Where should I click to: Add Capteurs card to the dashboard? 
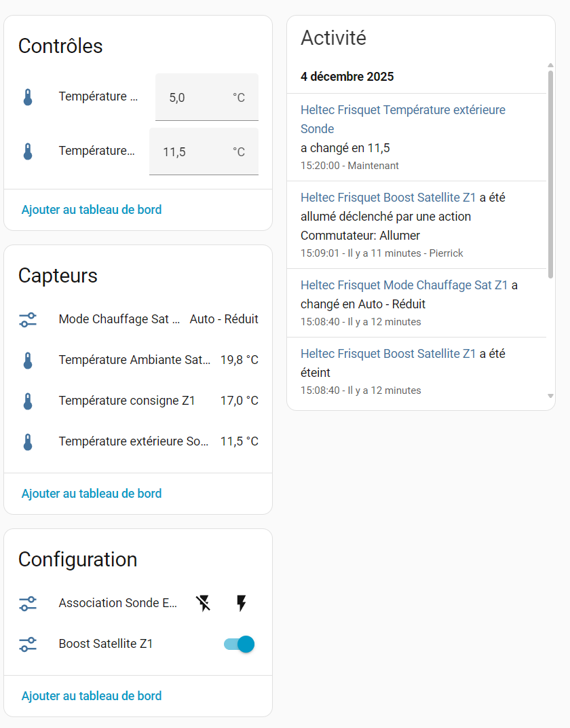point(92,494)
